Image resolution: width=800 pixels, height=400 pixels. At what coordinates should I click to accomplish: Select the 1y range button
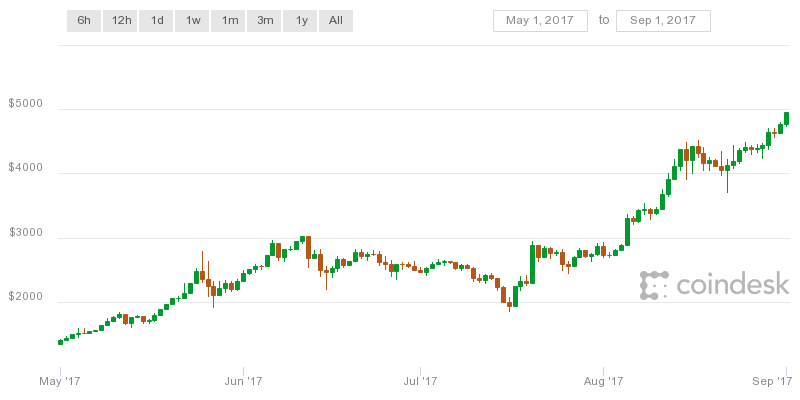click(300, 20)
